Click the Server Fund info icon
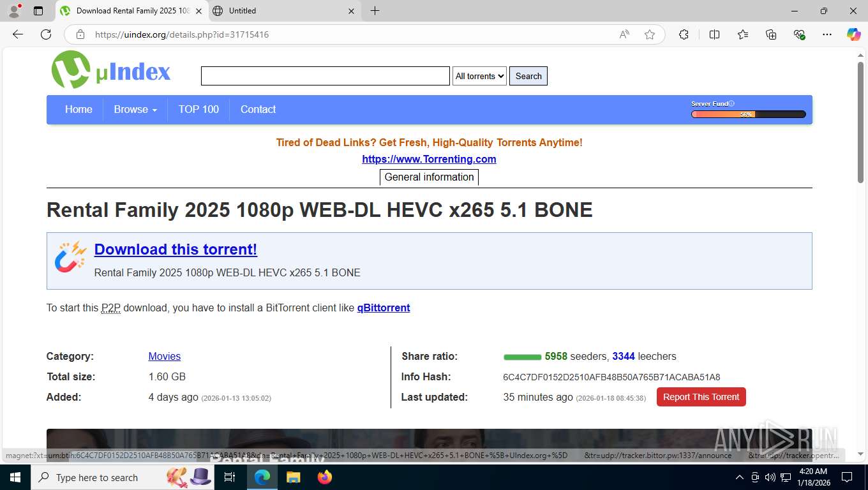The width and height of the screenshot is (868, 490). [x=732, y=103]
